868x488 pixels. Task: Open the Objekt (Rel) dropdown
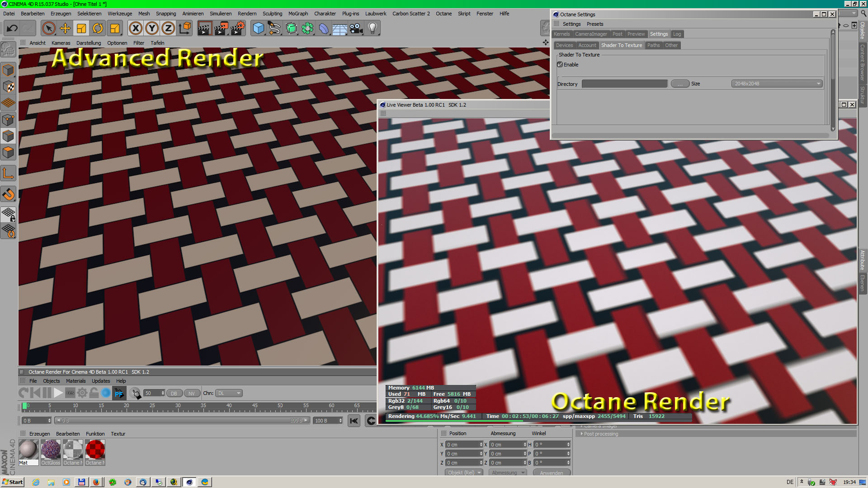[x=464, y=473]
